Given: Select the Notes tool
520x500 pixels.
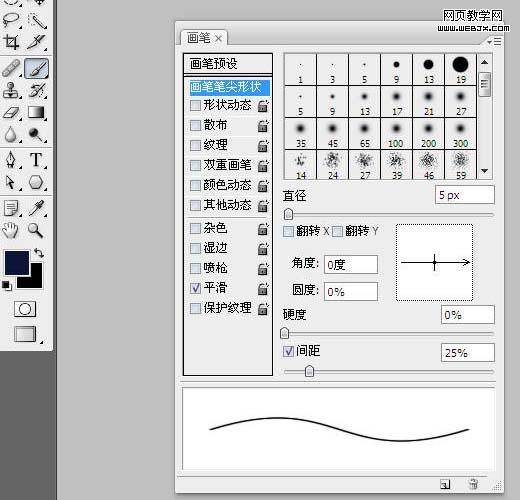Looking at the screenshot, I should (x=11, y=208).
